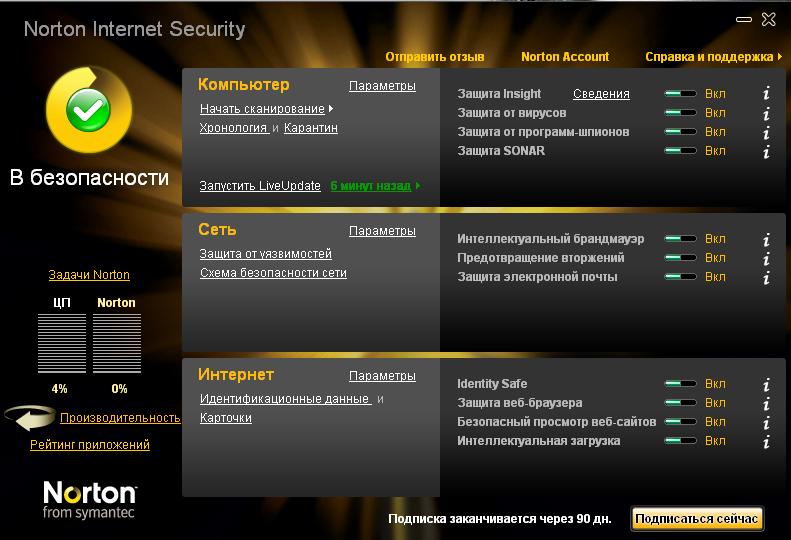
Task: Open Карантин link
Action: 311,128
